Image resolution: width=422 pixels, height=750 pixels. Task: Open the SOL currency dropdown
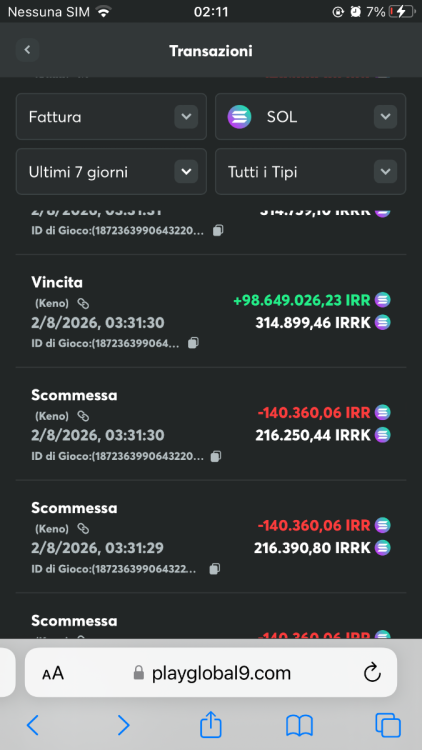[311, 117]
